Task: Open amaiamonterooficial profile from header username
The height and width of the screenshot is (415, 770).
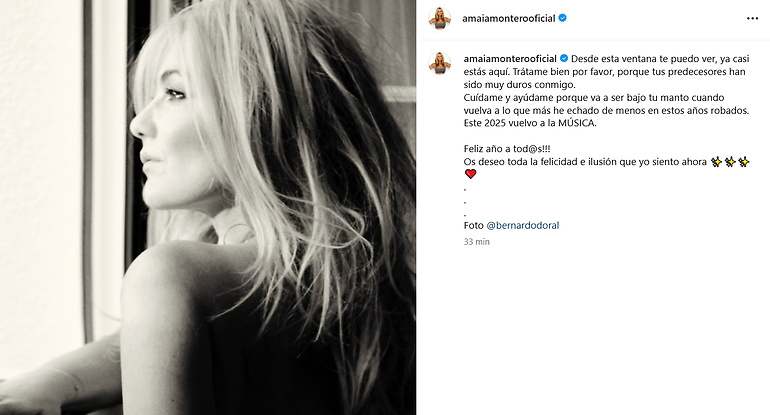Action: coord(509,18)
